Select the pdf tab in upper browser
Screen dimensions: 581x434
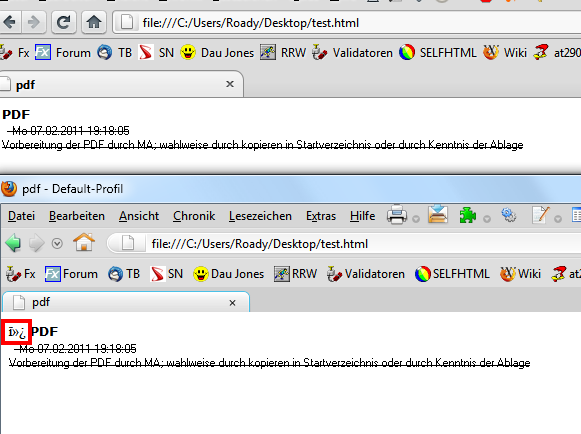click(x=120, y=85)
